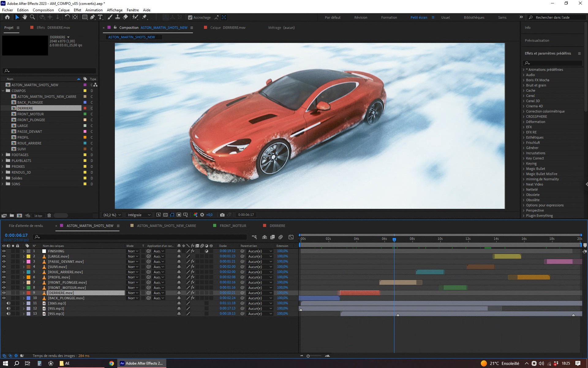Open parent dropdown for [FRONT_PLONGEE.mov]
The width and height of the screenshot is (588, 368).
260,282
